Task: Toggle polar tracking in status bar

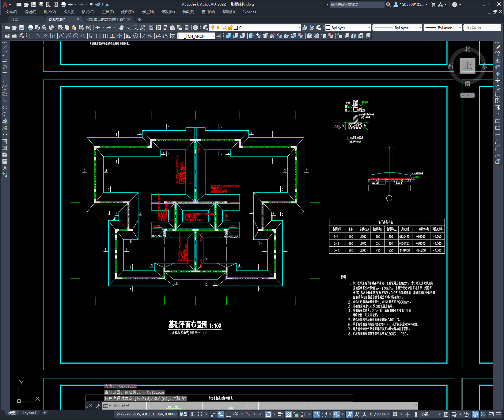Action: [236, 414]
